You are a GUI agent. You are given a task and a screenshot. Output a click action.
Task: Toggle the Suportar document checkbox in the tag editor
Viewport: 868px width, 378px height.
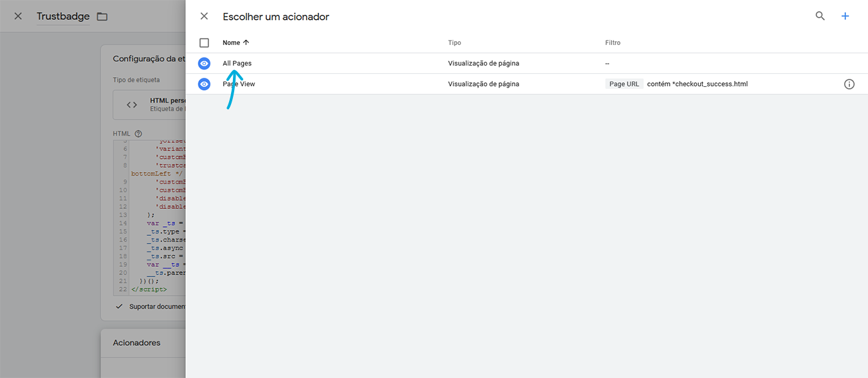[119, 307]
